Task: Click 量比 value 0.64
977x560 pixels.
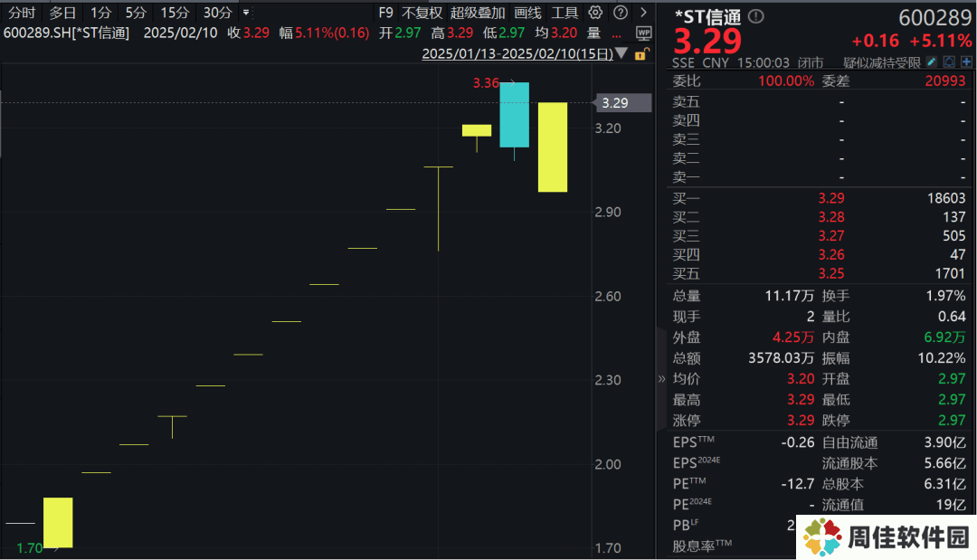Action: 952,317
